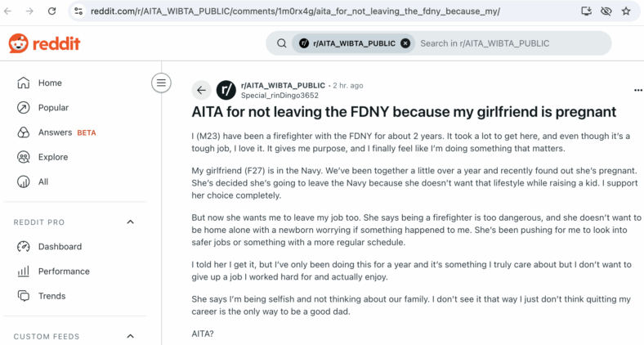Click the Reddit logo
Viewport: 644px width, 345px height.
[44, 43]
